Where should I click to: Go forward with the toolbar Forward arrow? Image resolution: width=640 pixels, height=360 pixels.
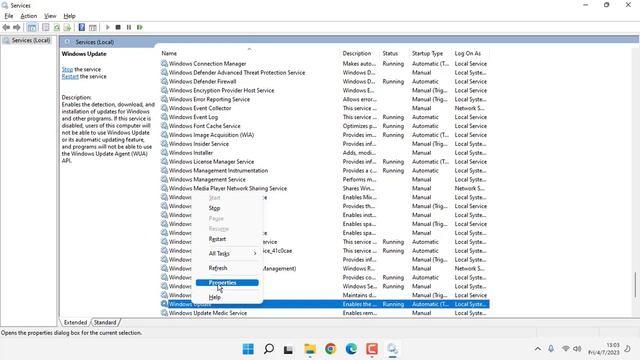tap(17, 27)
